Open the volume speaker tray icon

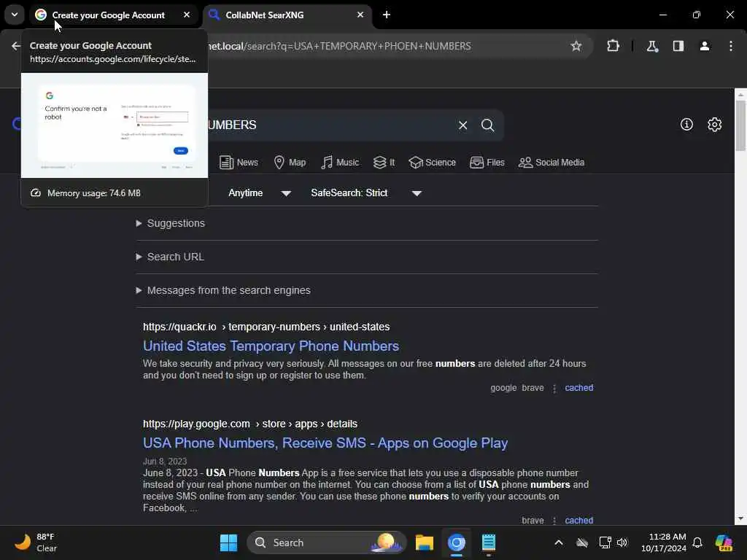coord(622,542)
